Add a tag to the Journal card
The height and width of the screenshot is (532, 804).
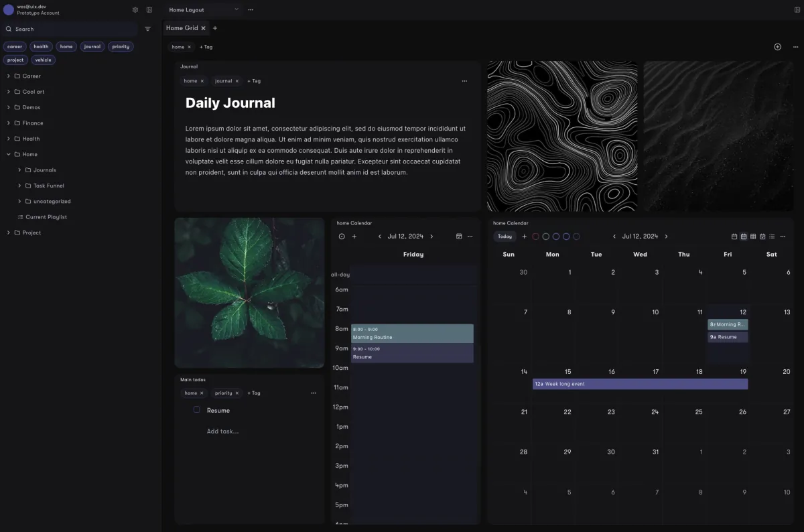254,81
